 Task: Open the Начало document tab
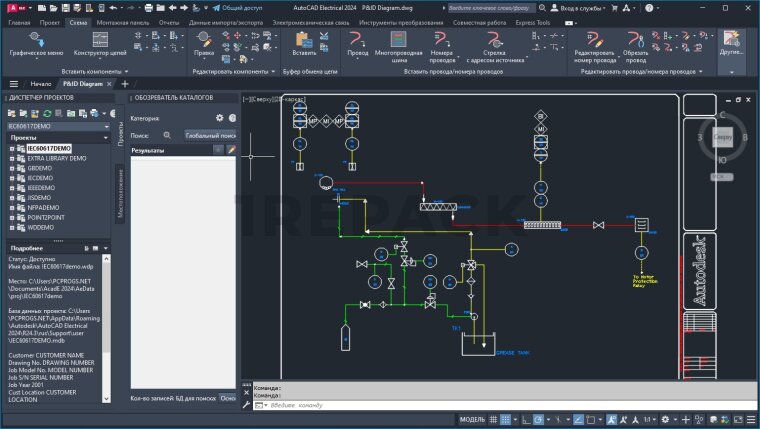pyautogui.click(x=40, y=84)
